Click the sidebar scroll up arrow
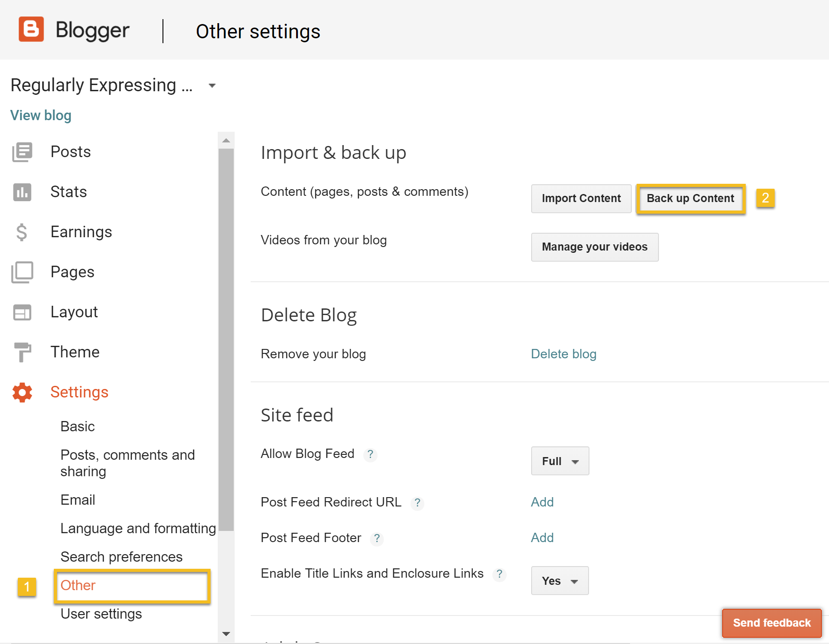This screenshot has width=829, height=644. (226, 141)
